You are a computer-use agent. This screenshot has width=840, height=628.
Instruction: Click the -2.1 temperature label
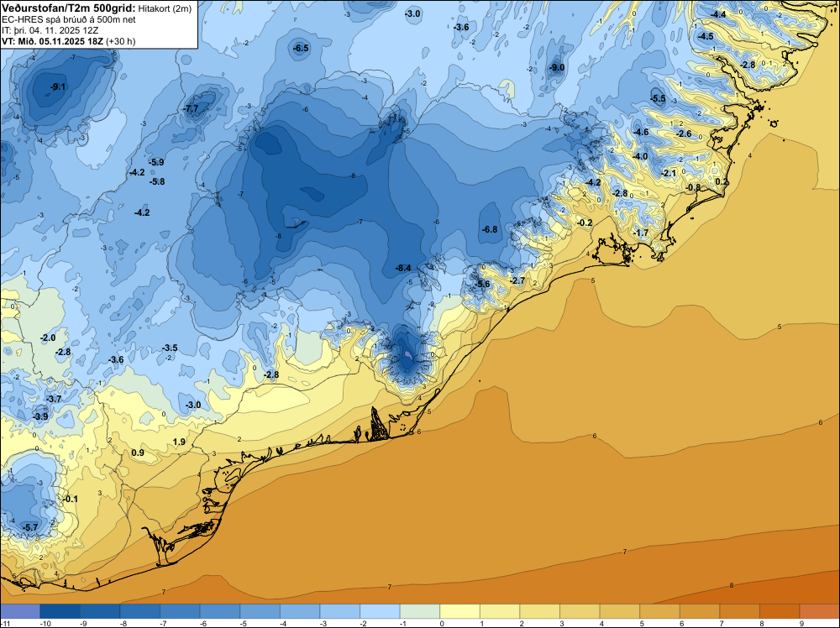point(669,174)
